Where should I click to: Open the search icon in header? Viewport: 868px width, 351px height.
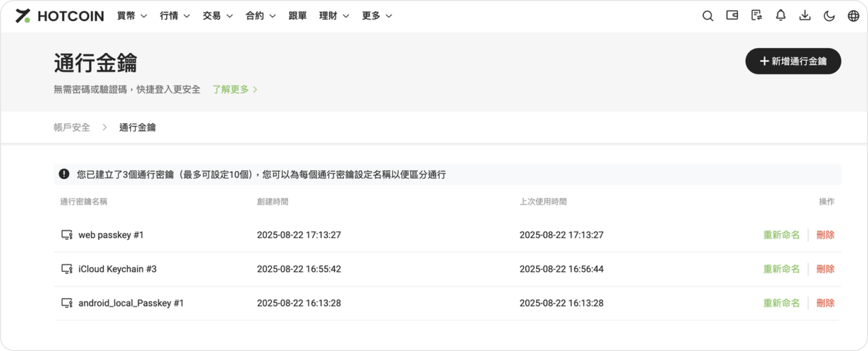(x=708, y=16)
